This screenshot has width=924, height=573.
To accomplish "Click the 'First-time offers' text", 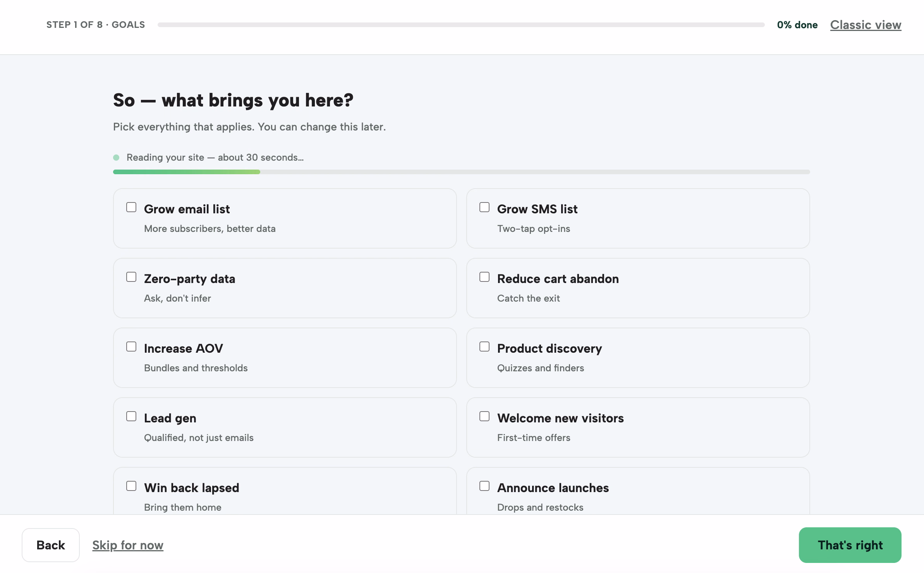I will 534,438.
